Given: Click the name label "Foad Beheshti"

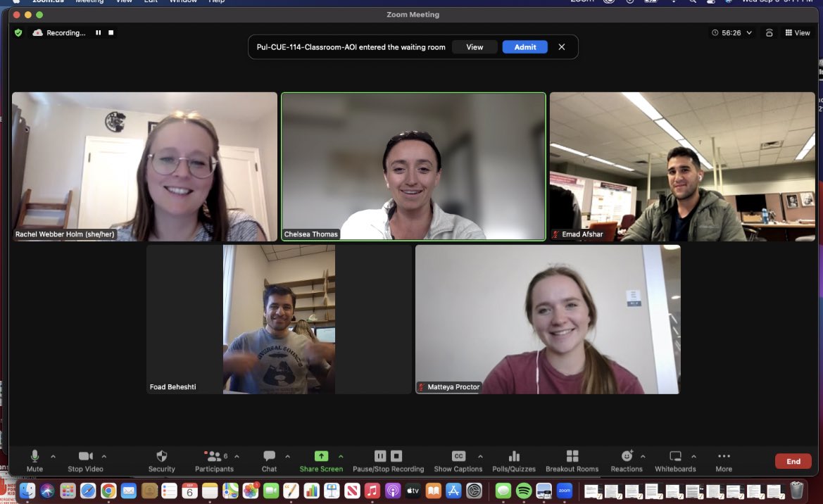Looking at the screenshot, I should (x=172, y=387).
